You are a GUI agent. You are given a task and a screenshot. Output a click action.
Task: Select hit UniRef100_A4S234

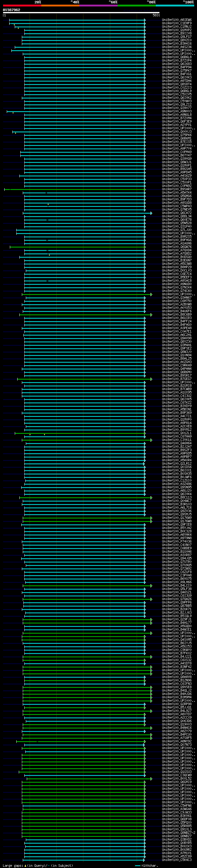point(177,47)
